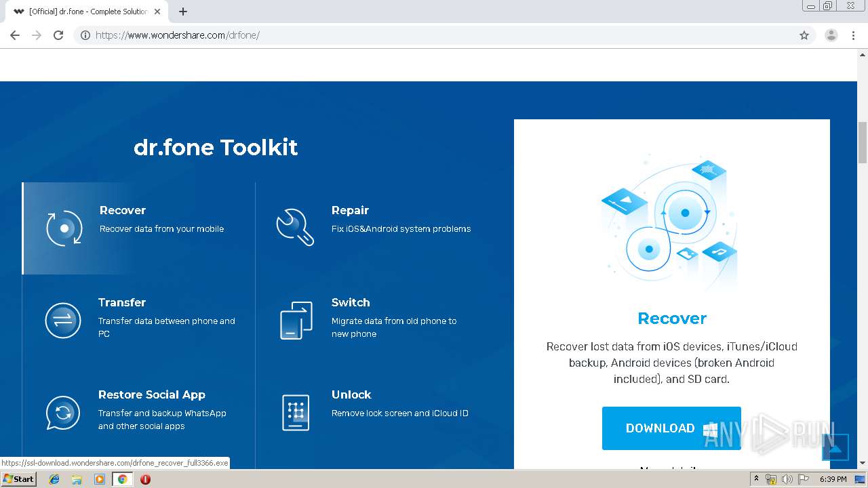Screen dimensions: 868x488
Task: View site information icon in address bar
Action: [x=85, y=35]
